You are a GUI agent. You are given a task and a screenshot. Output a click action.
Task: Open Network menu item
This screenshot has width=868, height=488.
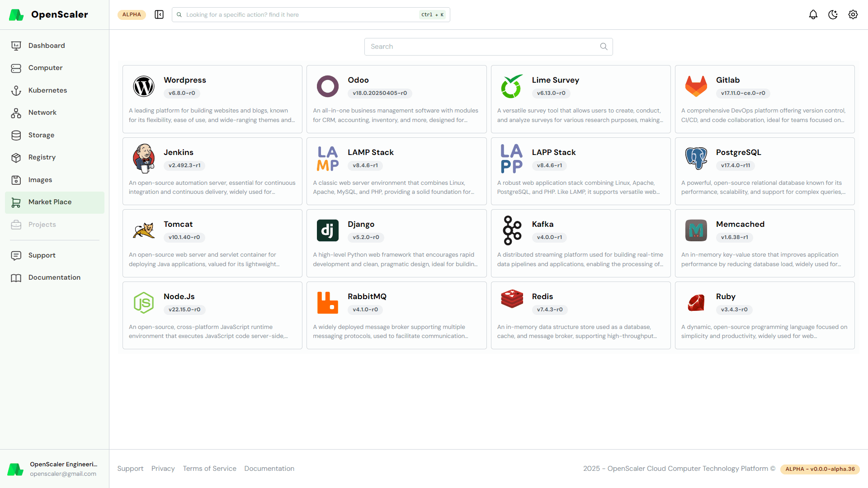(x=55, y=113)
